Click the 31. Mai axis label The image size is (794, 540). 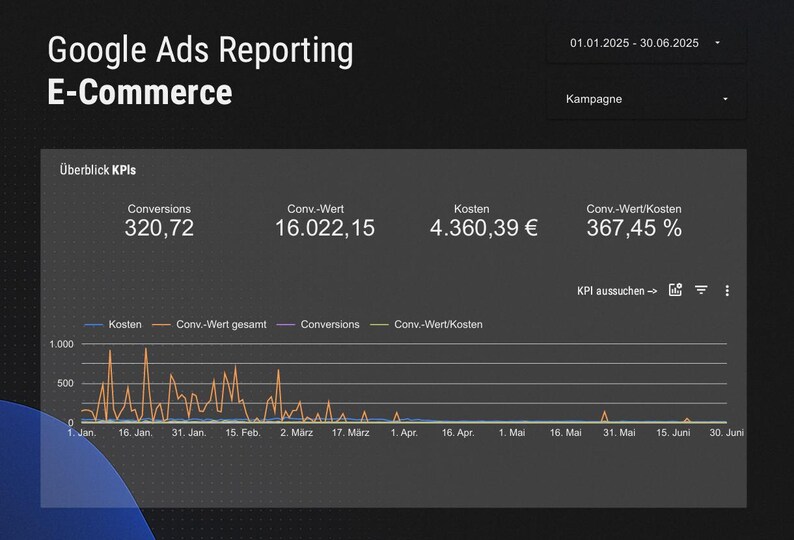[x=619, y=433]
